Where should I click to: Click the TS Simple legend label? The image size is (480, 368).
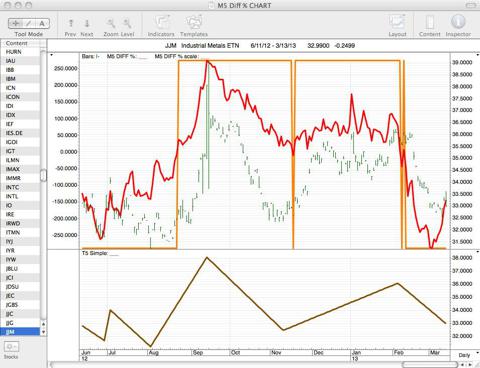click(100, 253)
